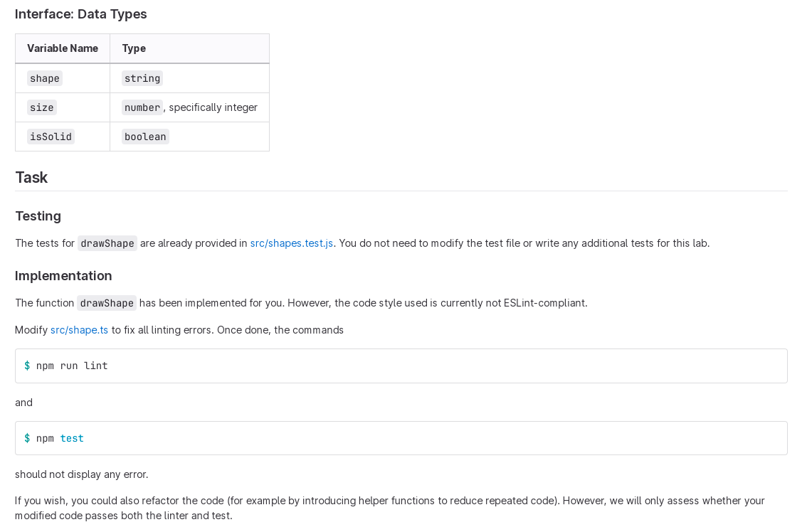The width and height of the screenshot is (807, 532).
Task: Click the Interface: Data Types heading
Action: (x=81, y=14)
